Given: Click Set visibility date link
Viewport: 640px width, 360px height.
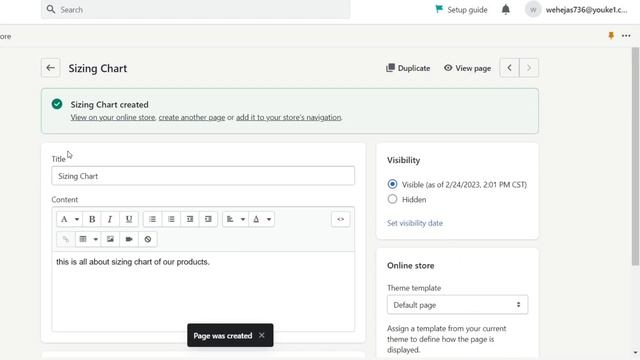Looking at the screenshot, I should [x=415, y=223].
